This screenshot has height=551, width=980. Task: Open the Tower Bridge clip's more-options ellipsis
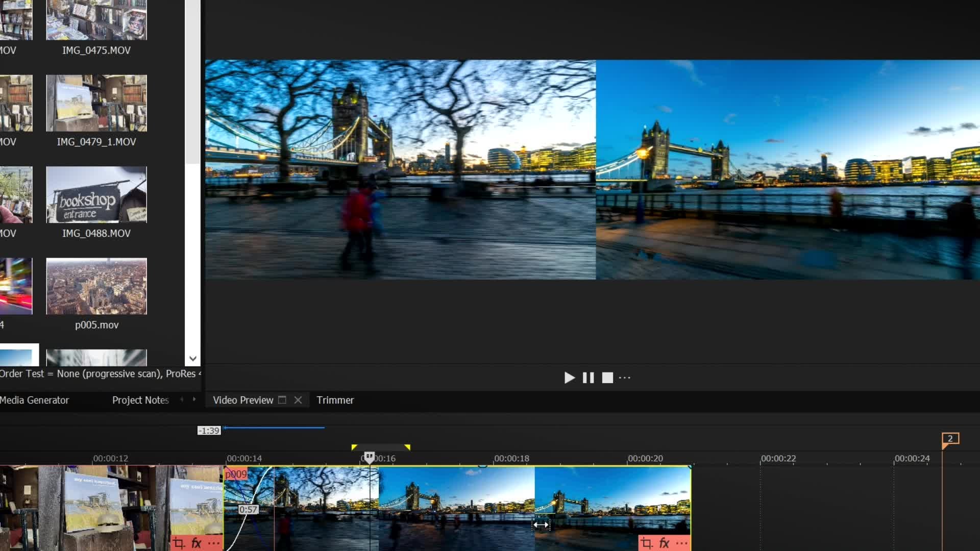click(681, 543)
